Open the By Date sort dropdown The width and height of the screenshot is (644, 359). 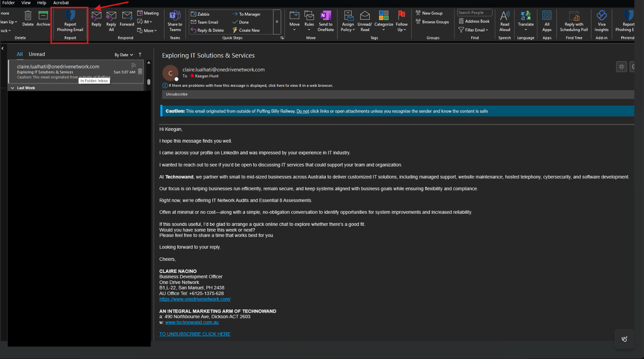[x=124, y=55]
